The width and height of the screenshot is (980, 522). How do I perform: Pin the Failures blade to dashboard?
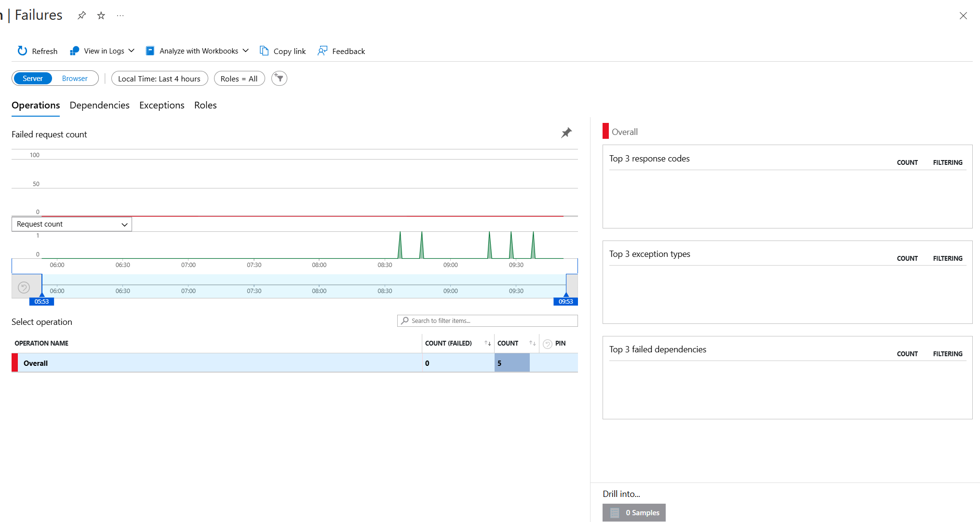point(82,15)
